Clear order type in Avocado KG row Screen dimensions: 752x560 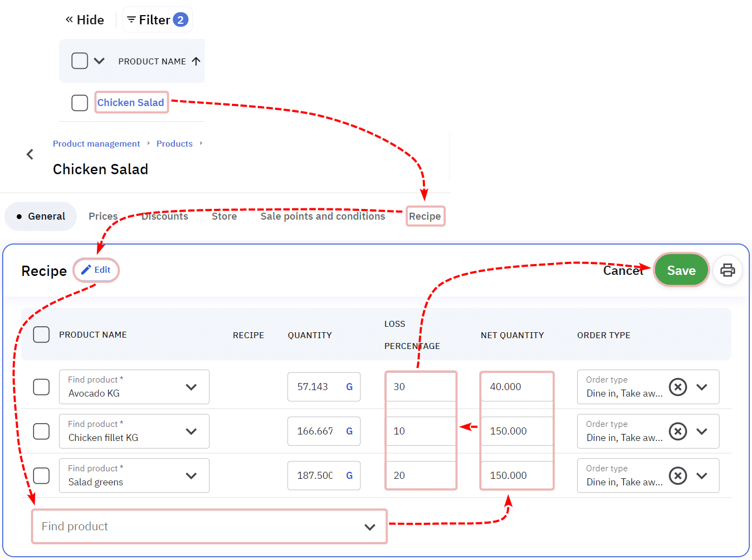point(677,387)
